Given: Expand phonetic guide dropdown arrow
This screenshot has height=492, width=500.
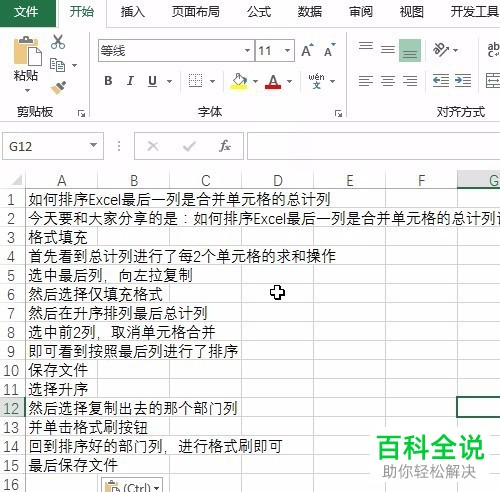Looking at the screenshot, I should 332,81.
